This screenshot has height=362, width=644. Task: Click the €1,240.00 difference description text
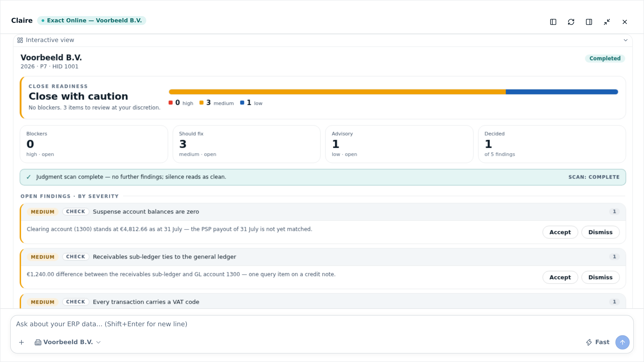coord(181,274)
